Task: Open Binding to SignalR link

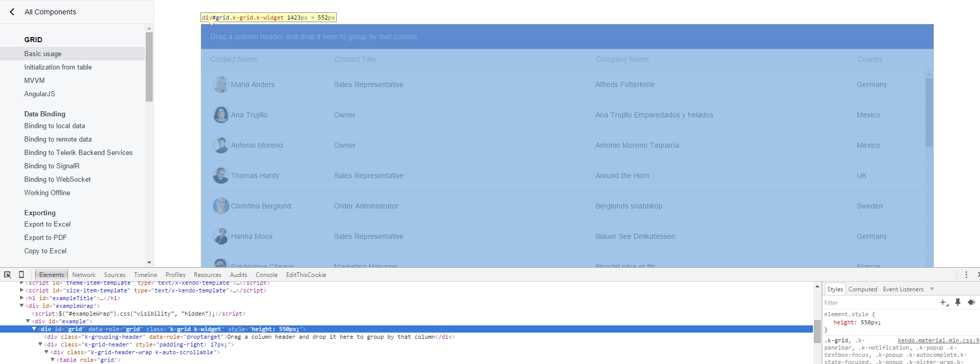Action: click(x=52, y=166)
